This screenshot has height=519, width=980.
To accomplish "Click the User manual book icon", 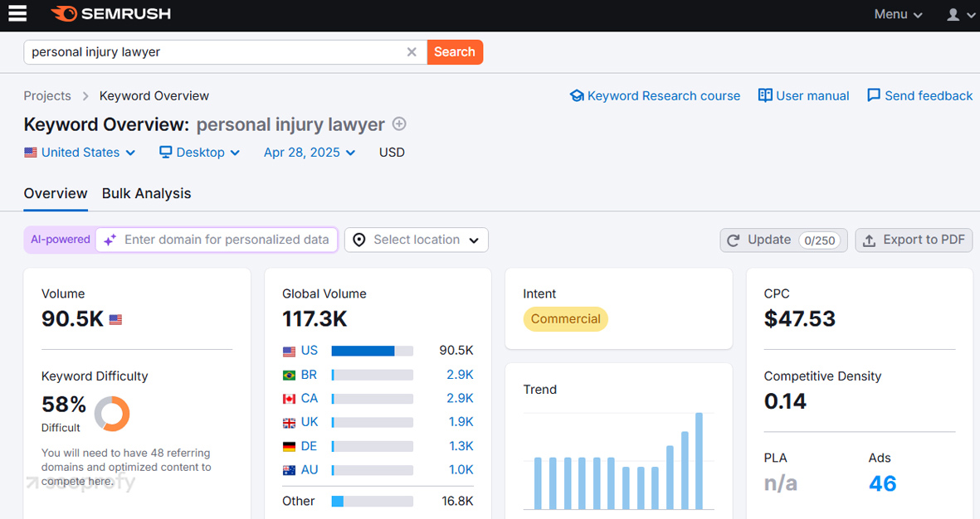I will pos(765,95).
